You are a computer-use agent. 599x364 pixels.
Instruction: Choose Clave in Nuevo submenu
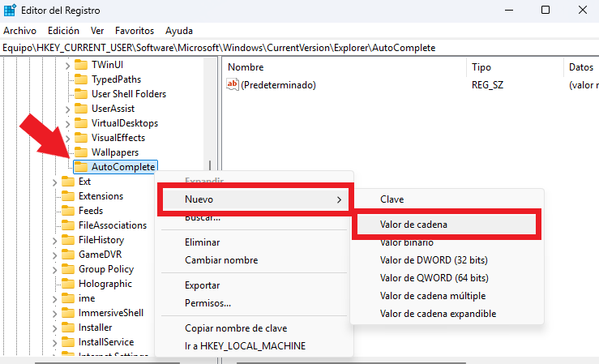coord(447,199)
